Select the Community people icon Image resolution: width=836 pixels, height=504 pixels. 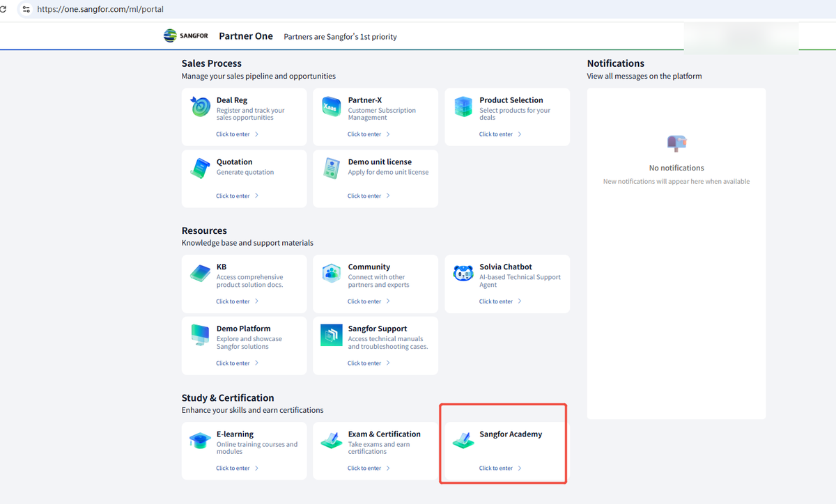(x=332, y=274)
